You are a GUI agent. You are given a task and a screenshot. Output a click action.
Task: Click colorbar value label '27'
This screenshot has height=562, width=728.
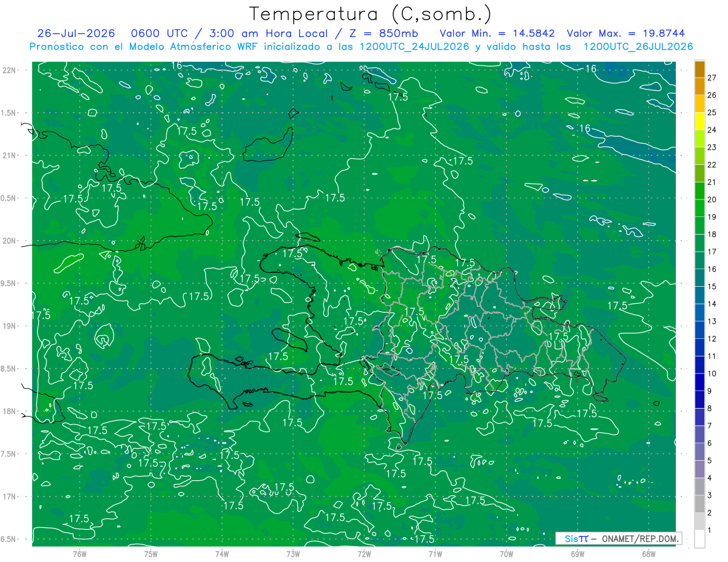pyautogui.click(x=712, y=78)
